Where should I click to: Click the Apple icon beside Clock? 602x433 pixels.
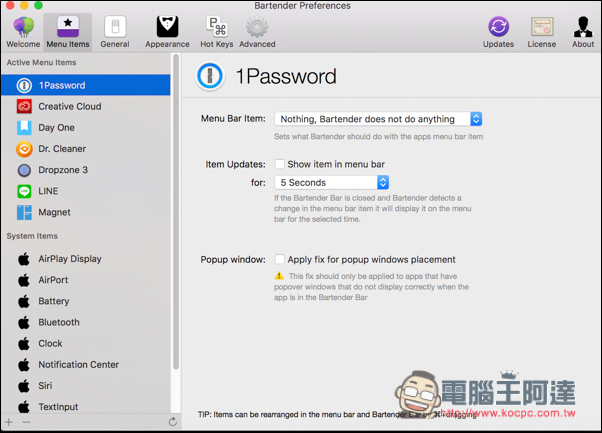[24, 344]
